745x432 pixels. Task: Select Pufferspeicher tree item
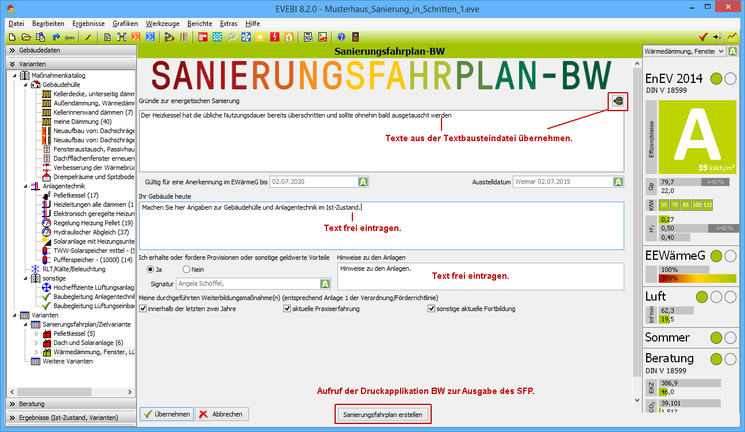[93, 260]
